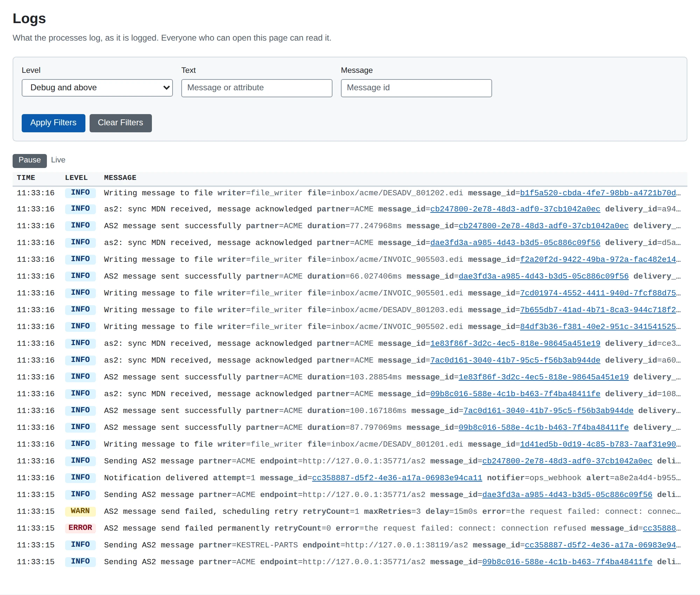Open message id link in duration=100.167186ms row
700x595 pixels.
(548, 411)
